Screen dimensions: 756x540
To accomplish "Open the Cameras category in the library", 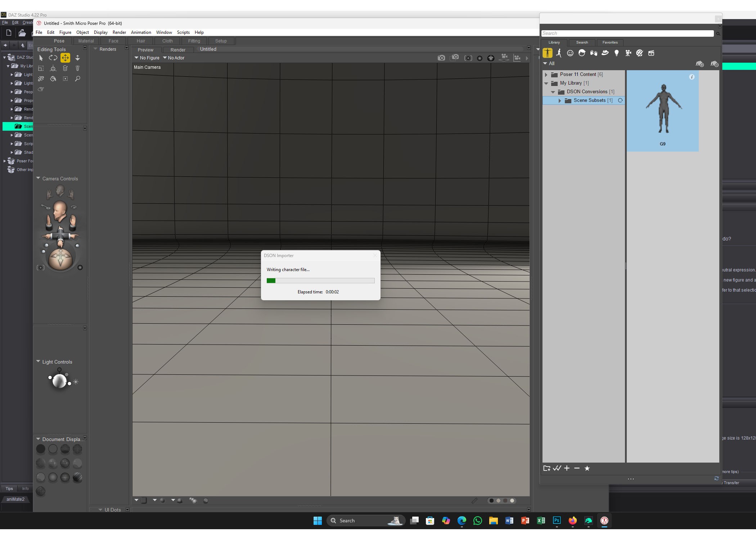I will coord(628,53).
